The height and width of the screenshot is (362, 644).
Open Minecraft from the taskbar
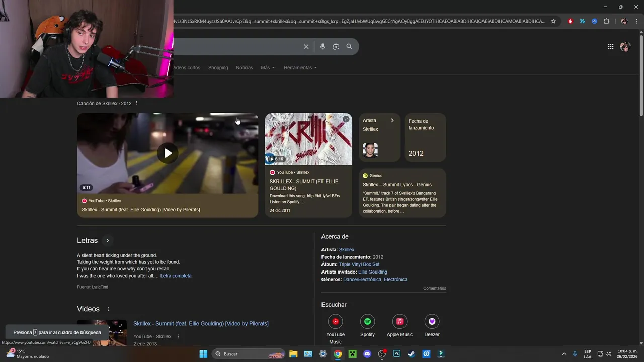[x=353, y=354]
